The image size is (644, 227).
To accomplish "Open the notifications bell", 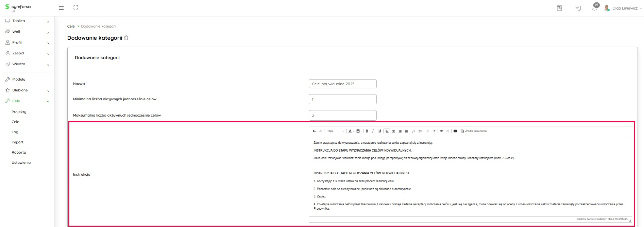I will point(594,8).
